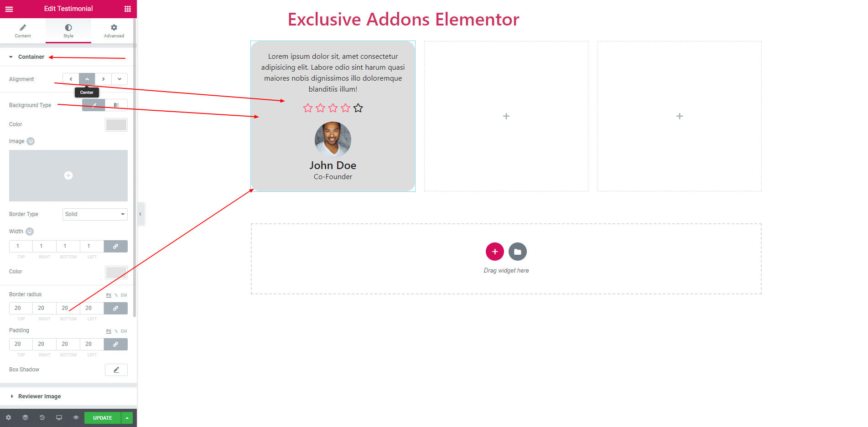Open responsive mode monitor icon

pos(59,417)
